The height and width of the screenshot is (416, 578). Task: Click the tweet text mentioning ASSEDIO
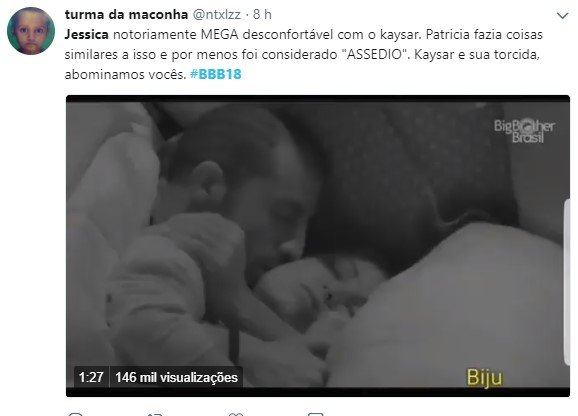pos(303,55)
